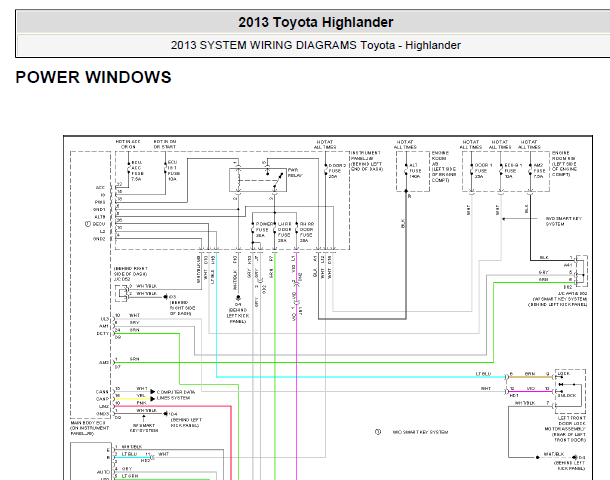Click the 'HOT IN ACC OR ON' label
Viewport: 610px width, 480px height.
(128, 144)
